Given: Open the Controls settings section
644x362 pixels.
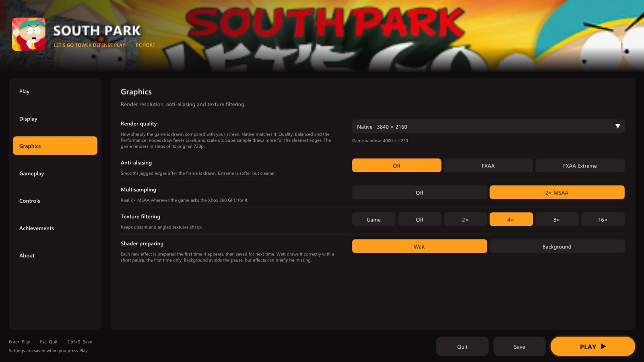Looking at the screenshot, I should pos(55,201).
